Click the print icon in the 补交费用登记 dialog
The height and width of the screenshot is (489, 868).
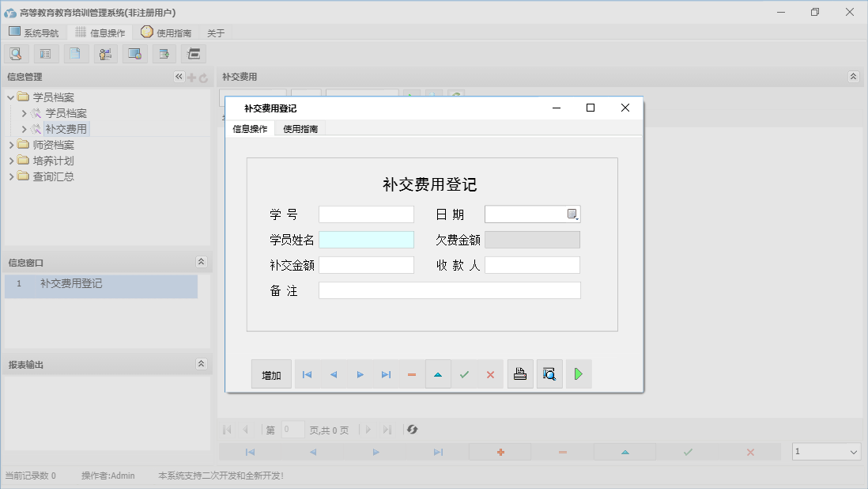pyautogui.click(x=520, y=373)
